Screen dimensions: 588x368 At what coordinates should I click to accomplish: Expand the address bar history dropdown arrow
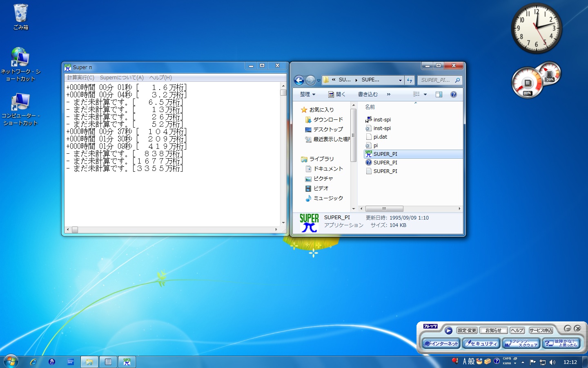tap(400, 80)
